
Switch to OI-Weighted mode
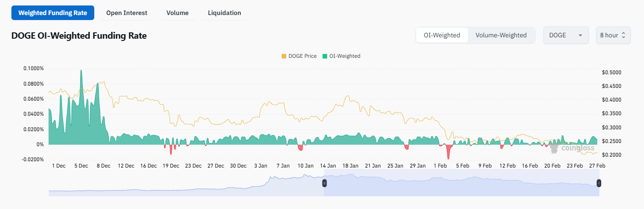click(x=442, y=36)
